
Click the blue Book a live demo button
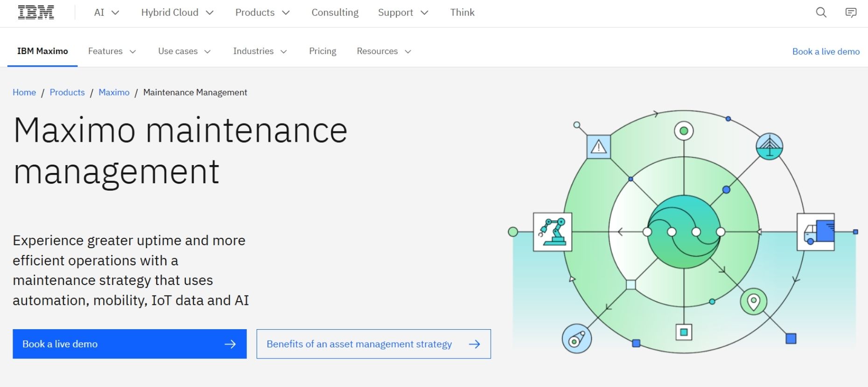pyautogui.click(x=130, y=344)
